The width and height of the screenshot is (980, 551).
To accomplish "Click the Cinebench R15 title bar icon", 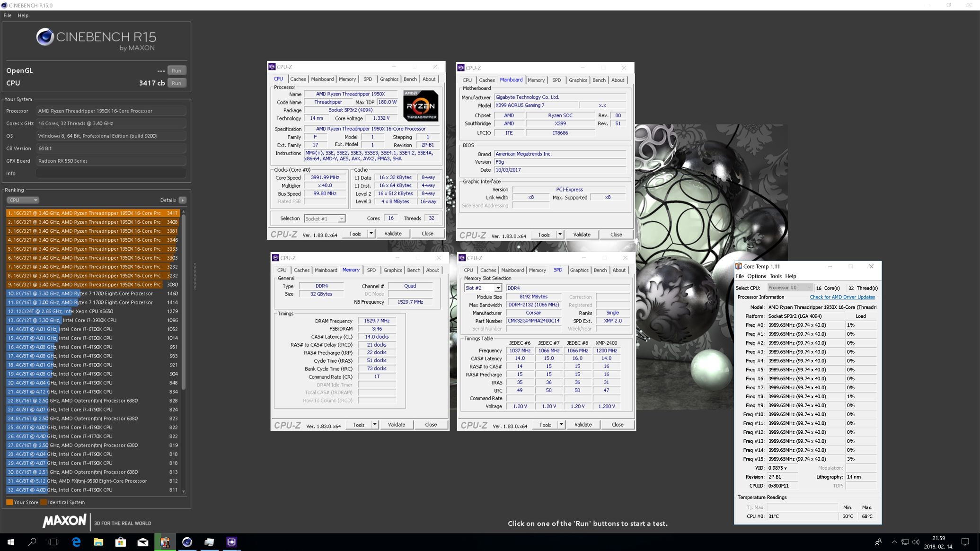I will tap(5, 5).
